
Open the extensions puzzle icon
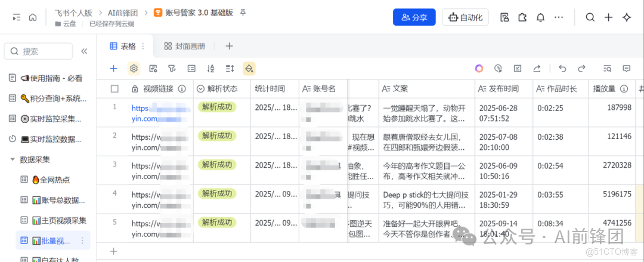tap(522, 17)
